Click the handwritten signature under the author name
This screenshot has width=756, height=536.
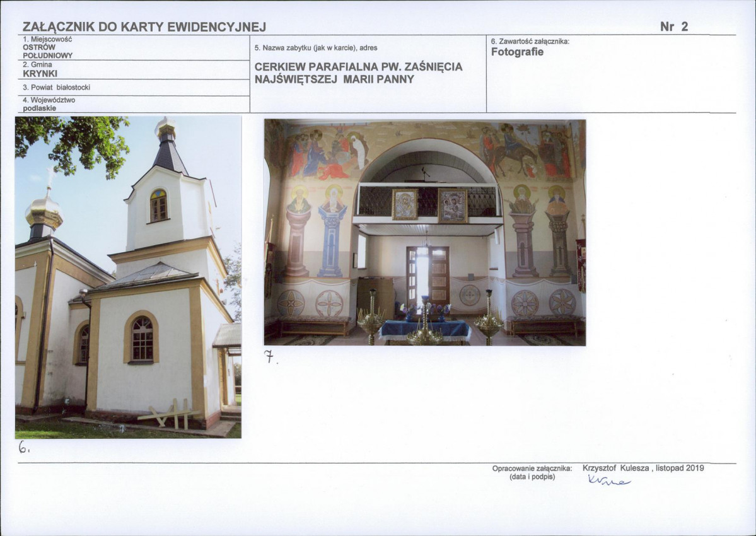click(x=609, y=480)
